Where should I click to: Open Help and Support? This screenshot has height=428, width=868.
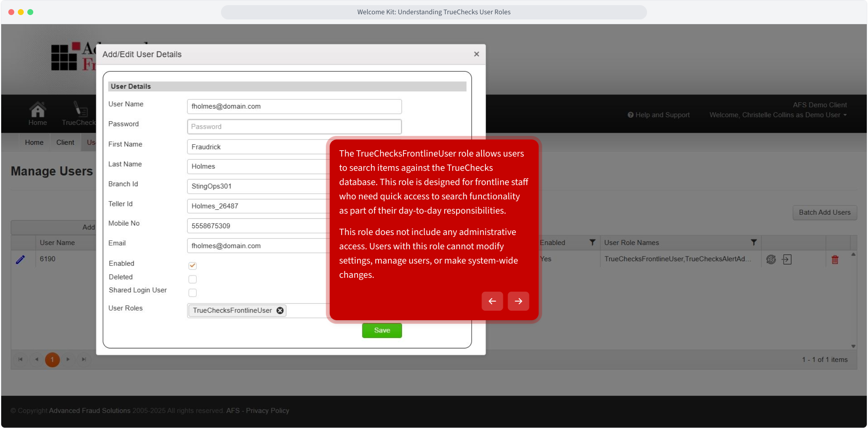tap(659, 115)
